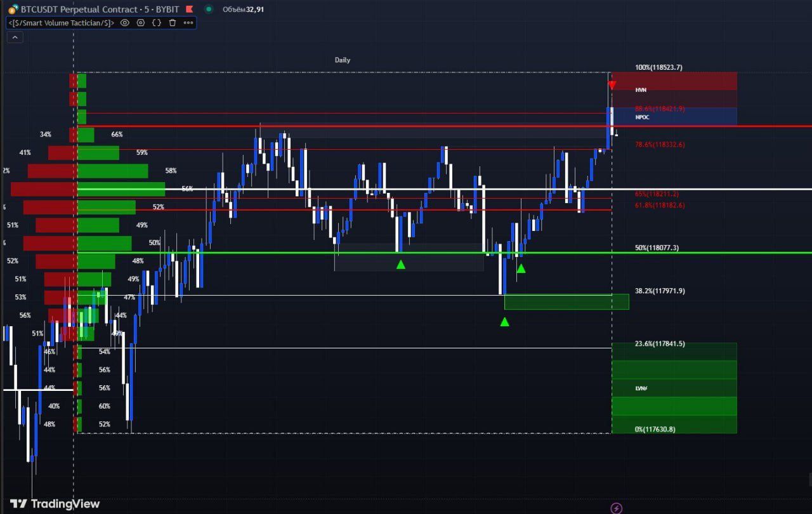This screenshot has height=514, width=812.
Task: Click the blue NPOC zone box
Action: pyautogui.click(x=674, y=117)
